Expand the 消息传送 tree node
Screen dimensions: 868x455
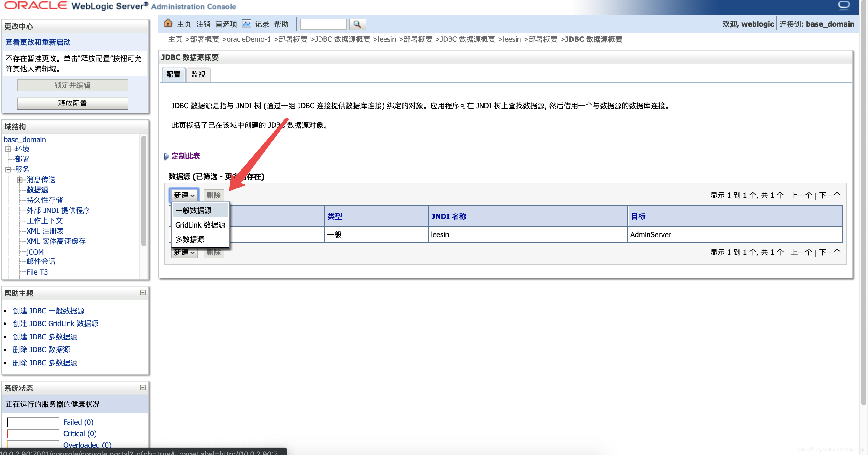tap(20, 179)
